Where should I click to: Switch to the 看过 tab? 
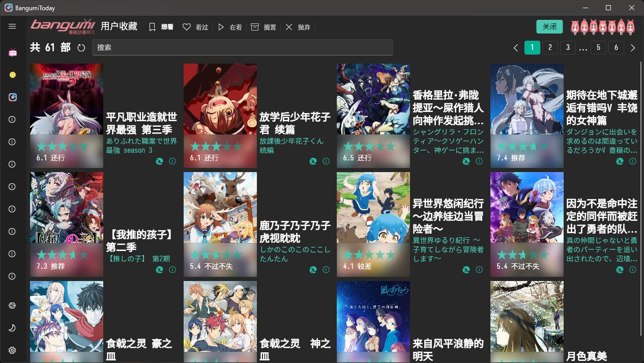click(195, 27)
